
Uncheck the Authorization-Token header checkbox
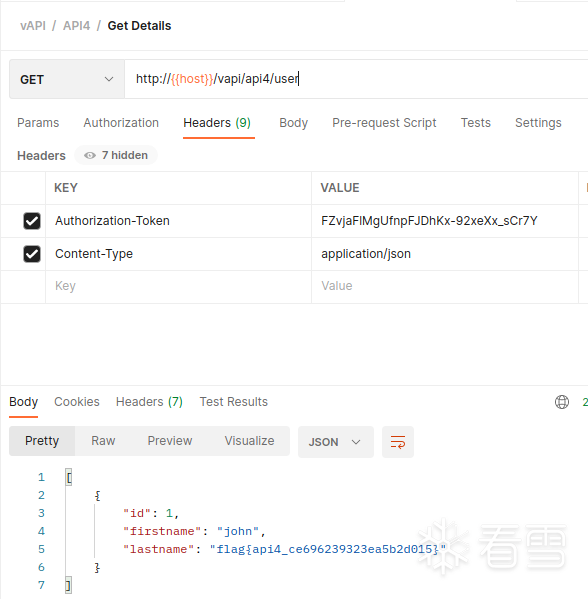click(32, 221)
